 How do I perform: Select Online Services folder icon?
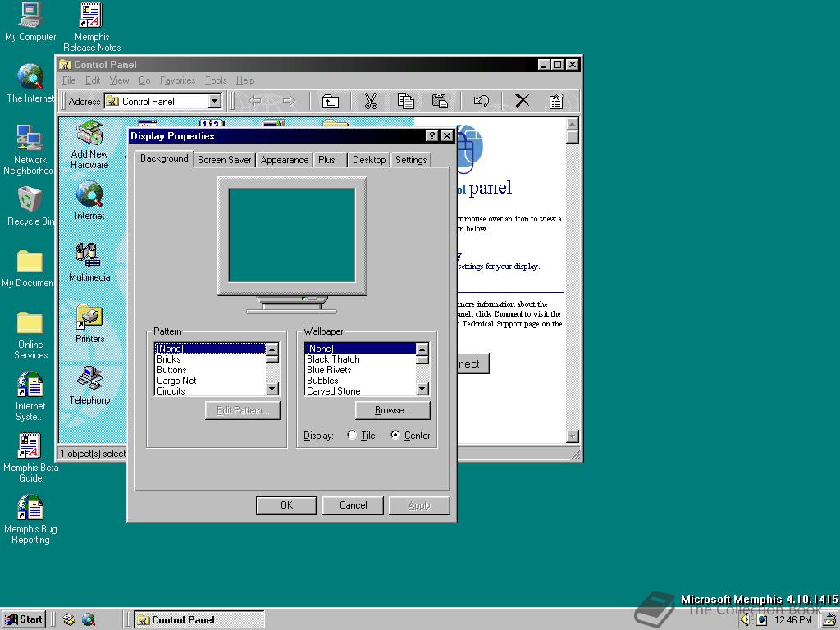click(30, 335)
